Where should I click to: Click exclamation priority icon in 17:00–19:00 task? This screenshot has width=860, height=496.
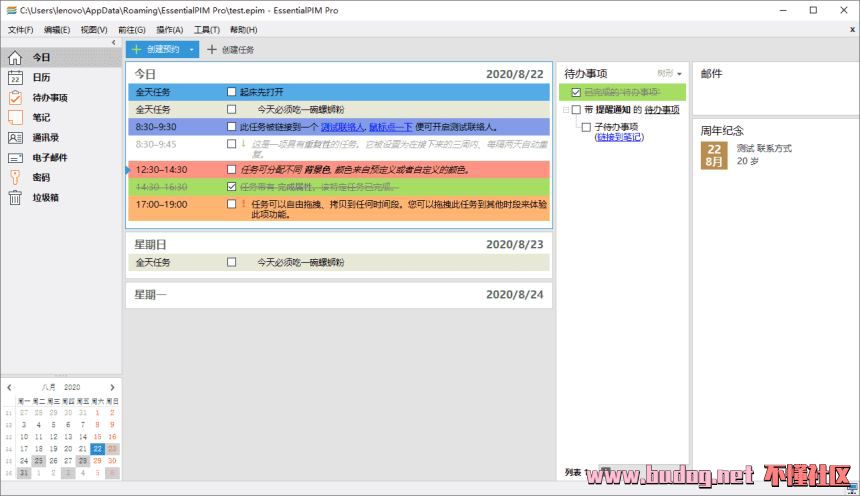tap(244, 204)
